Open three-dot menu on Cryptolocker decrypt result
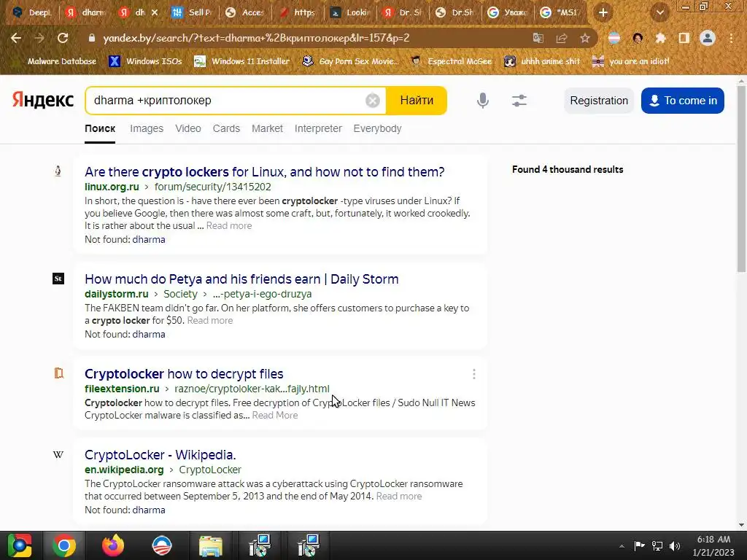 point(474,374)
